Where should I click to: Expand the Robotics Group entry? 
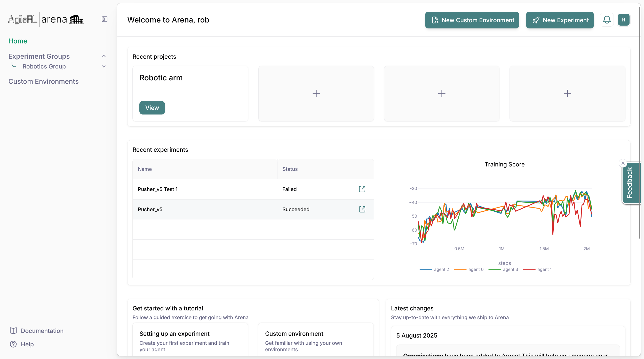pyautogui.click(x=104, y=66)
